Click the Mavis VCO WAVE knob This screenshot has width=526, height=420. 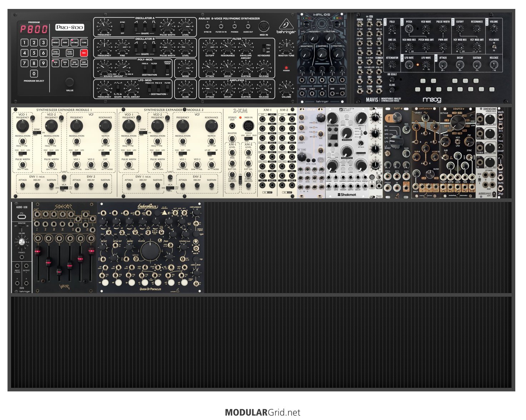pyautogui.click(x=426, y=29)
